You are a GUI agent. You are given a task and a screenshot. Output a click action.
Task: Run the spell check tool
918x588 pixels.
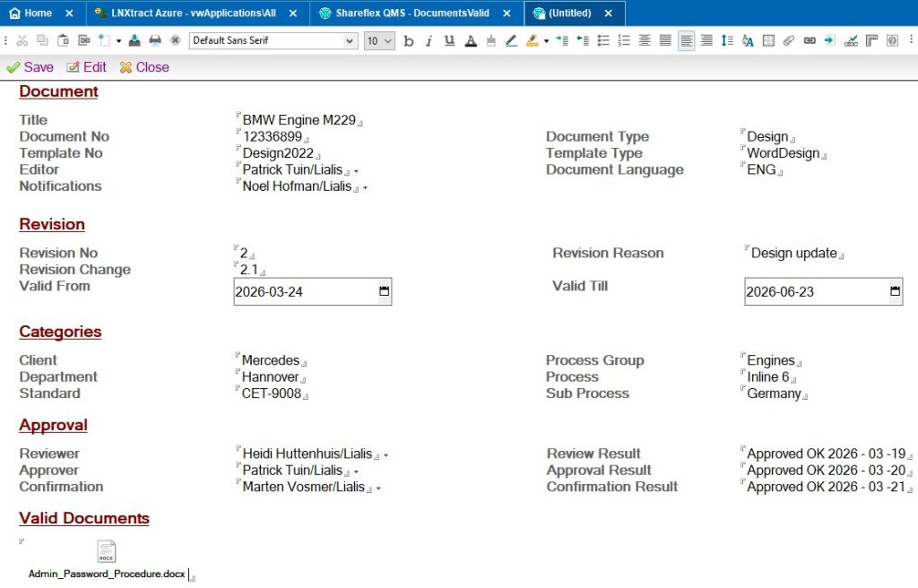click(851, 40)
